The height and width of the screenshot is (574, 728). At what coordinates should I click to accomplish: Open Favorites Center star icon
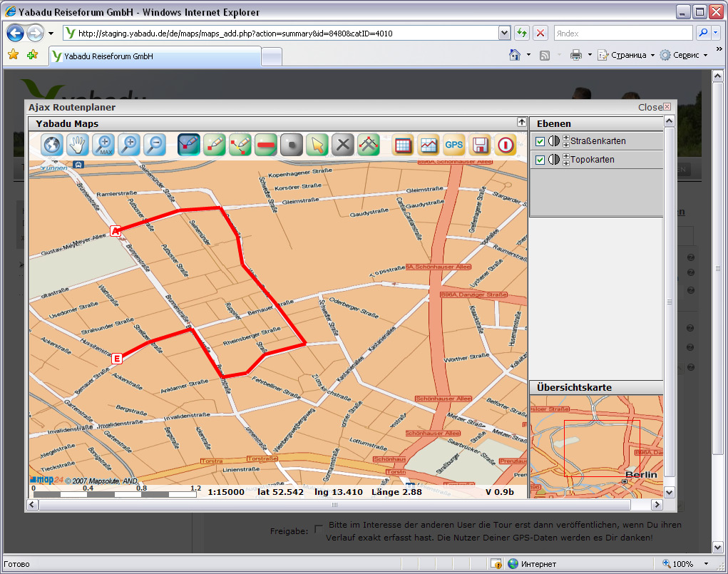pos(13,55)
